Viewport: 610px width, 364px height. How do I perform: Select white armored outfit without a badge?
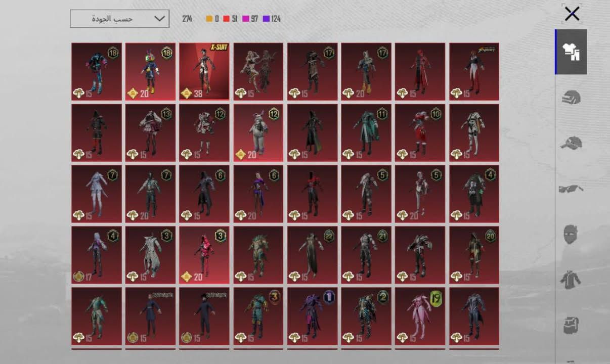474,132
